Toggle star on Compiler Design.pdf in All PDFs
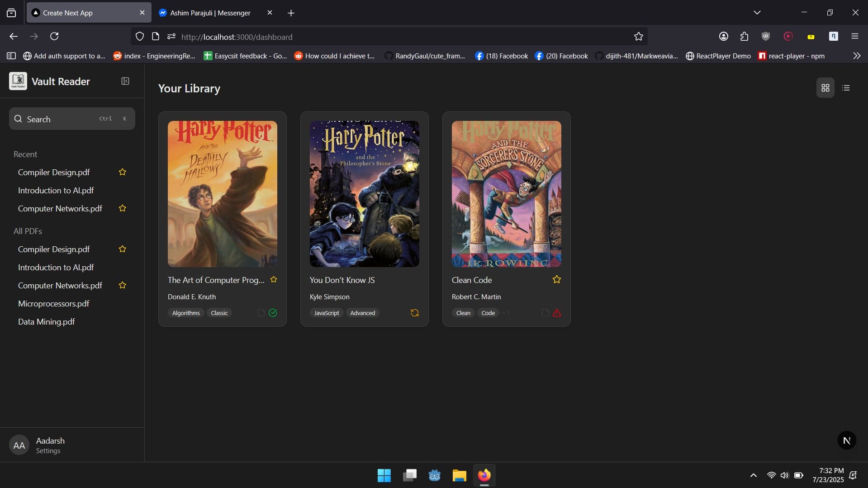 click(x=122, y=249)
